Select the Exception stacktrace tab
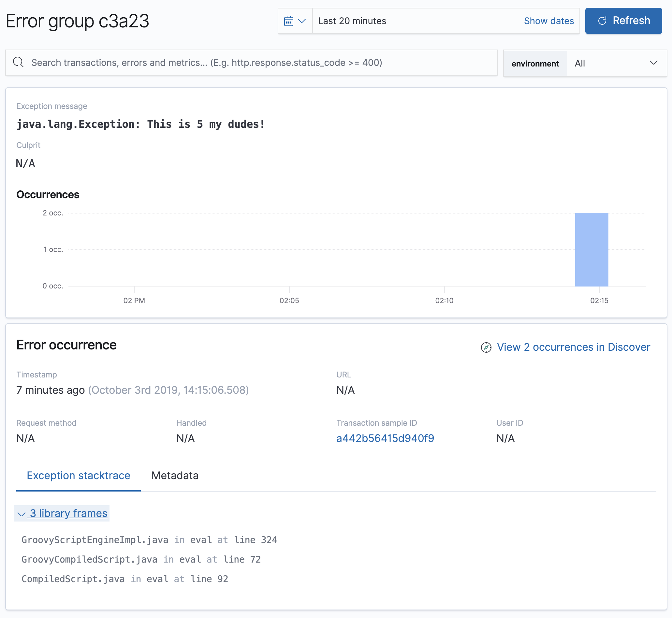Screen dimensions: 672x618 pos(78,475)
